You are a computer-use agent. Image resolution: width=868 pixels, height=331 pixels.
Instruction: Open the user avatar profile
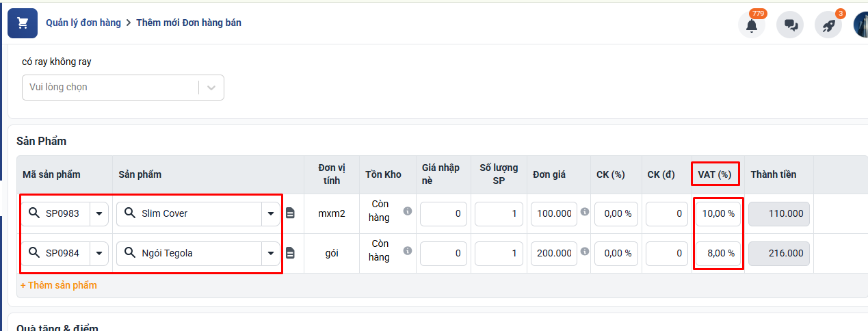point(860,25)
